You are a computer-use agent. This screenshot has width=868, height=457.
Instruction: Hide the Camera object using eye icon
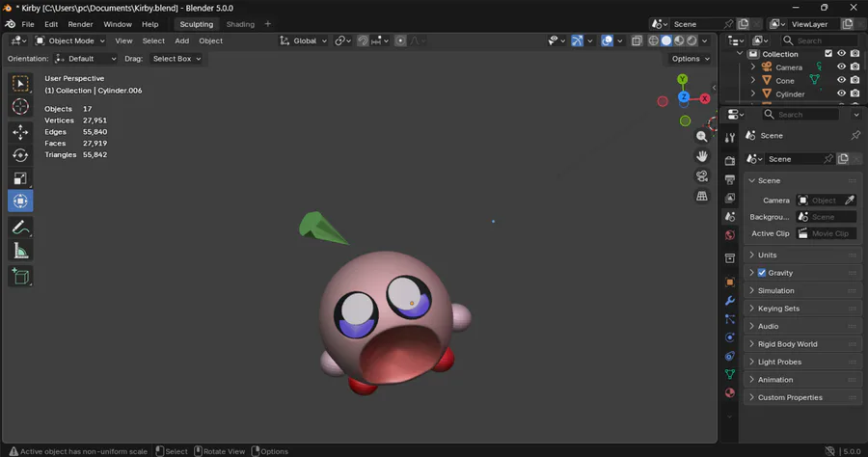[841, 67]
